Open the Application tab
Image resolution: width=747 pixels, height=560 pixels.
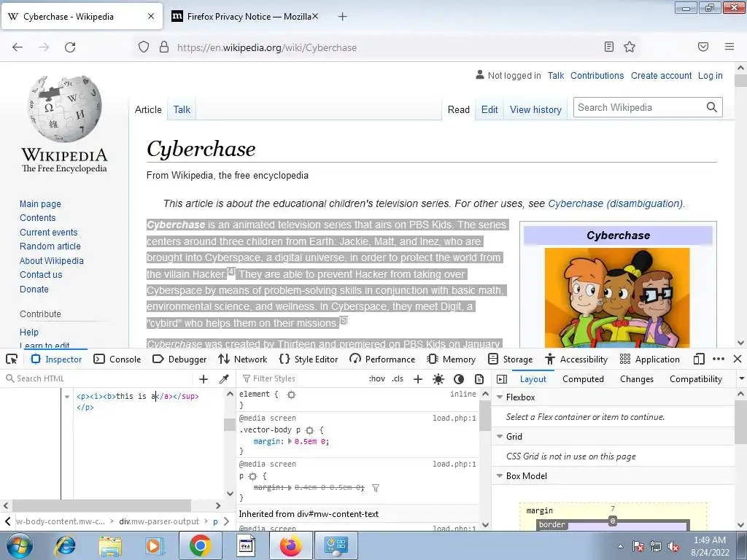[650, 359]
